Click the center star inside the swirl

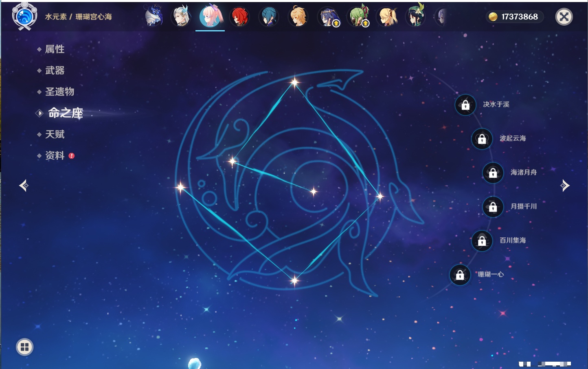(314, 191)
